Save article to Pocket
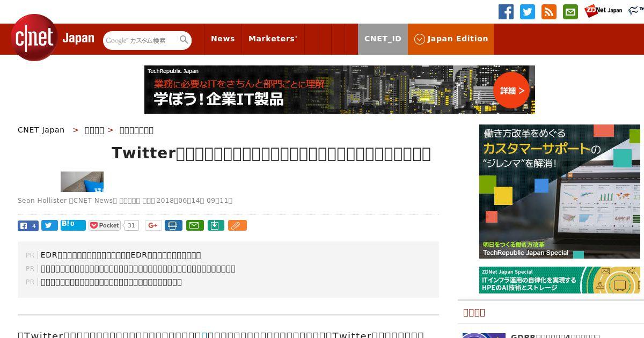Image resolution: width=644 pixels, height=338 pixels. tap(105, 225)
